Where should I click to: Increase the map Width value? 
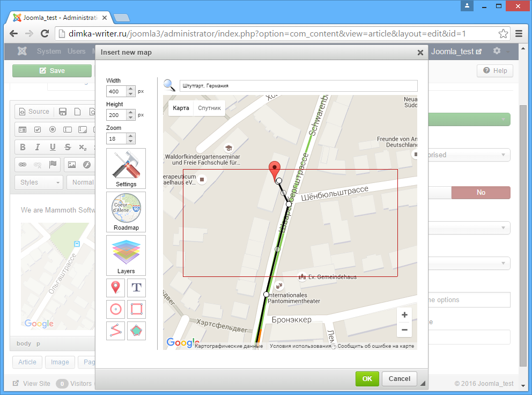tap(130, 89)
